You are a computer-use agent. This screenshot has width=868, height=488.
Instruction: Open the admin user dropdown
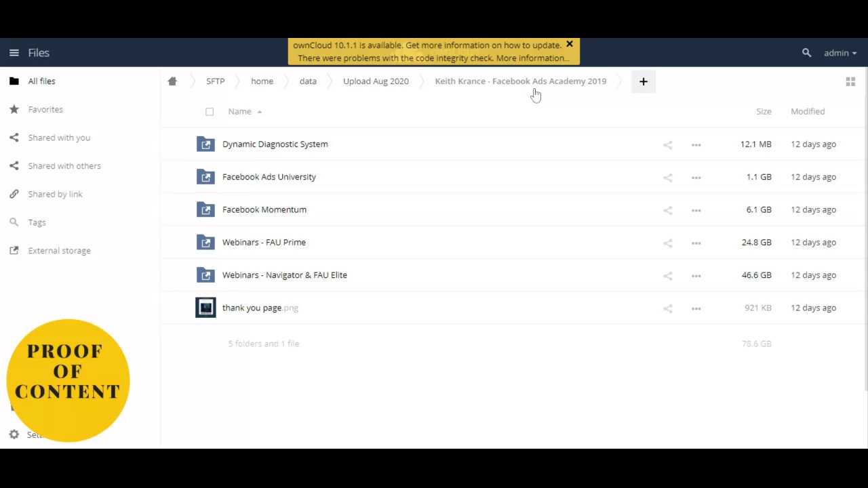pos(840,53)
